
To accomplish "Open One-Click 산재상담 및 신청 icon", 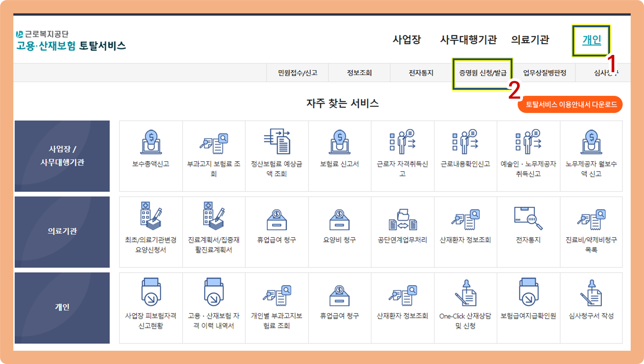I will (465, 293).
